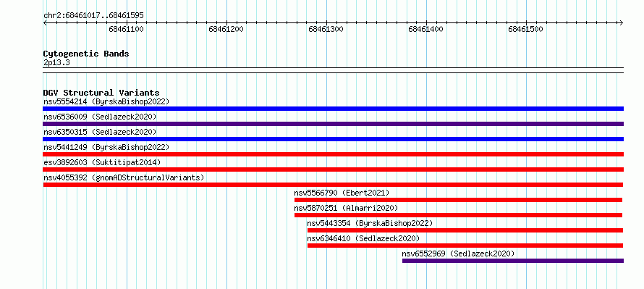Click the red bar under esv3892603
644x289 pixels.
click(333, 169)
